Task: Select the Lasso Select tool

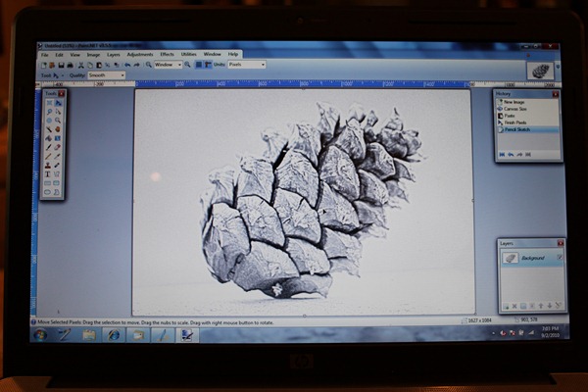Action: [49, 112]
